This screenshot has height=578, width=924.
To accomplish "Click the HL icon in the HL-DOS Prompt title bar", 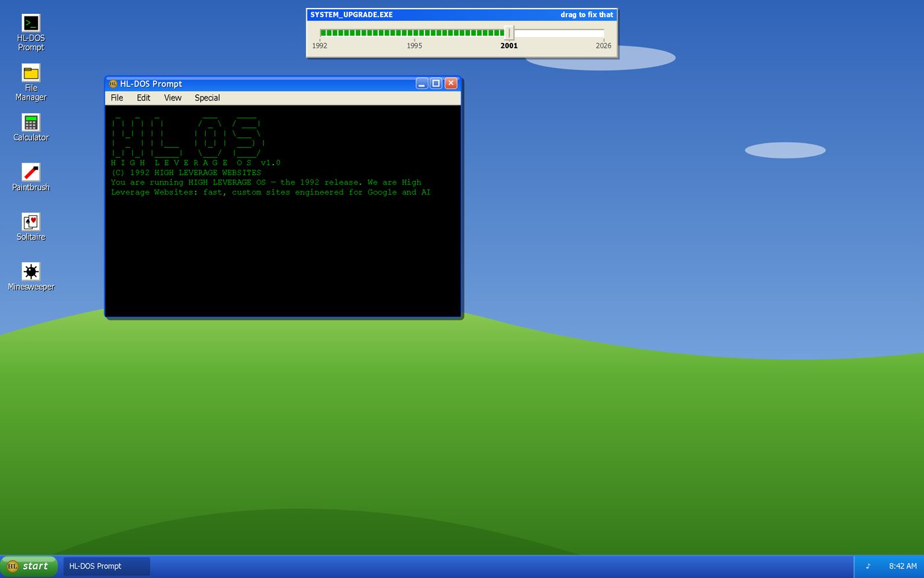I will tap(113, 84).
